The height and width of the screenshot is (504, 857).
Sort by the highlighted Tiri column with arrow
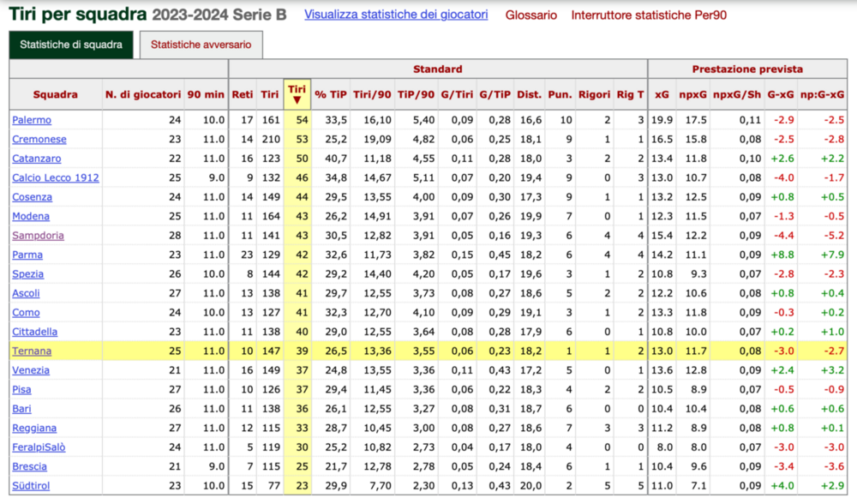297,94
